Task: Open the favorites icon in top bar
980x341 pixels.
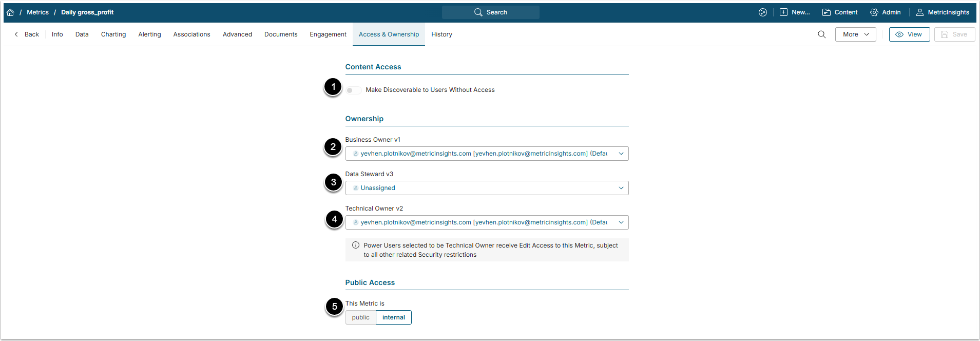Action: point(762,12)
